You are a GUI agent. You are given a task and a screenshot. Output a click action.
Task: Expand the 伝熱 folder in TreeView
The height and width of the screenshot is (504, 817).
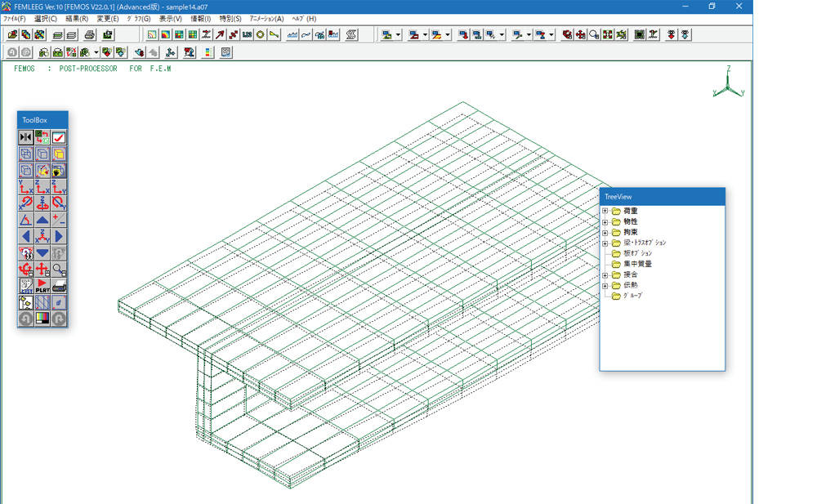605,286
